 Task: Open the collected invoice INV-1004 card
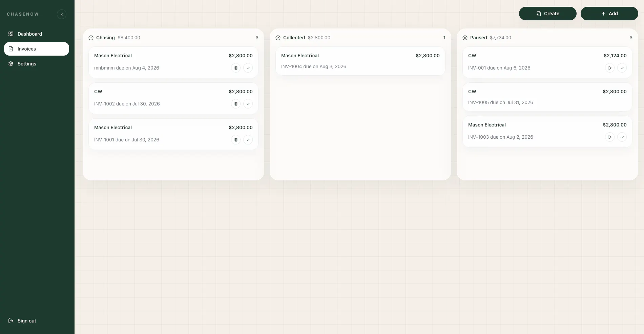360,61
